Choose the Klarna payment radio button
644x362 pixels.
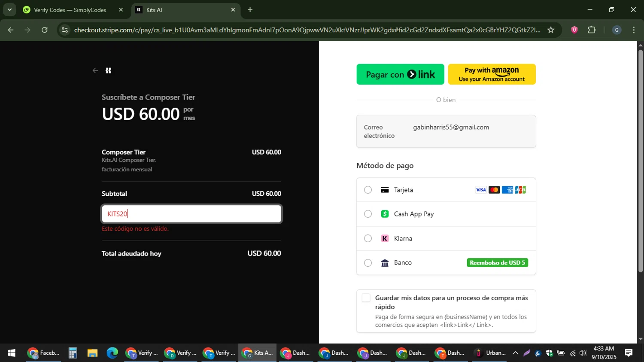pos(368,238)
